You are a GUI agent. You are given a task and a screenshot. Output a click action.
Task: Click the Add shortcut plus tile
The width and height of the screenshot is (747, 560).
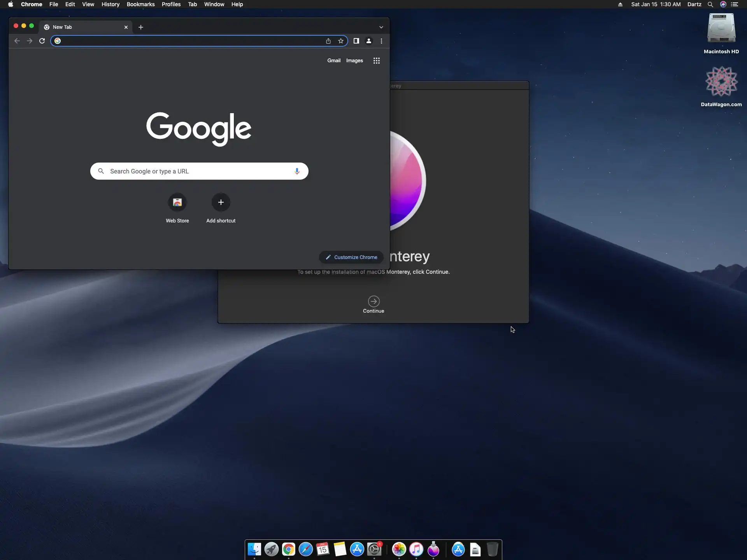(221, 203)
